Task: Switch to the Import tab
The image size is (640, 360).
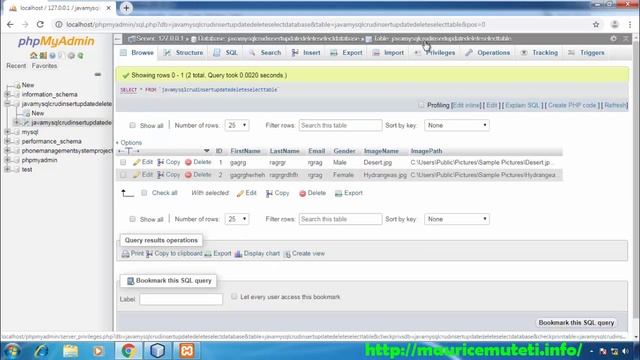Action: click(x=388, y=53)
